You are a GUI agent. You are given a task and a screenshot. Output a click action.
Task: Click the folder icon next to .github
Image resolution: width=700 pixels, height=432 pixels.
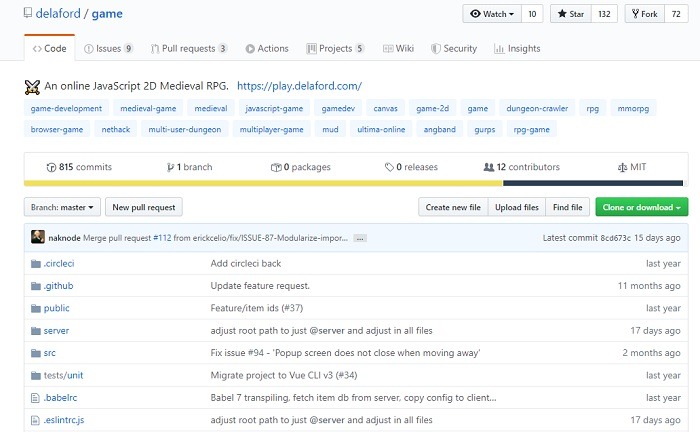(36, 286)
